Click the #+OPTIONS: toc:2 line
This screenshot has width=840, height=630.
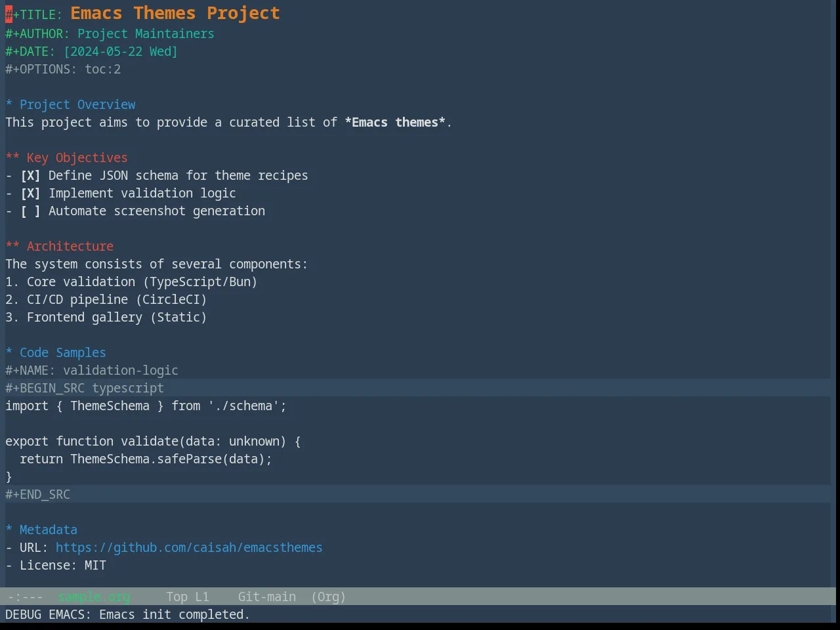pos(63,70)
